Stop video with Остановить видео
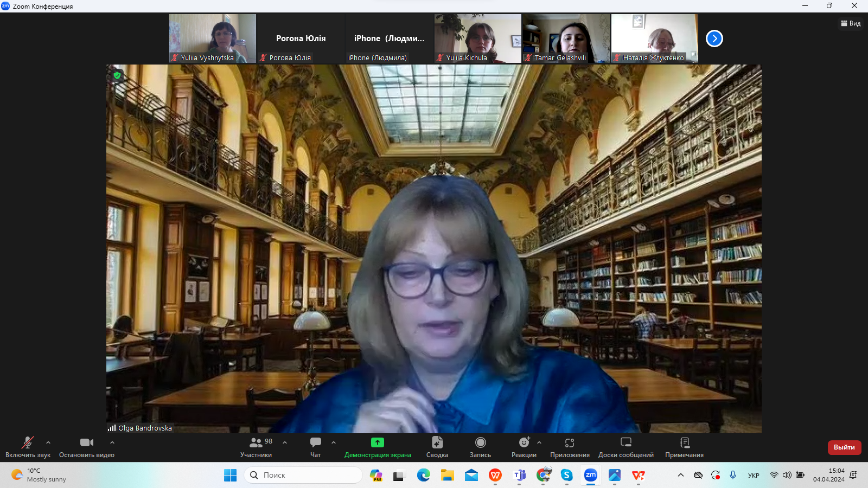This screenshot has height=488, width=868. 87,443
